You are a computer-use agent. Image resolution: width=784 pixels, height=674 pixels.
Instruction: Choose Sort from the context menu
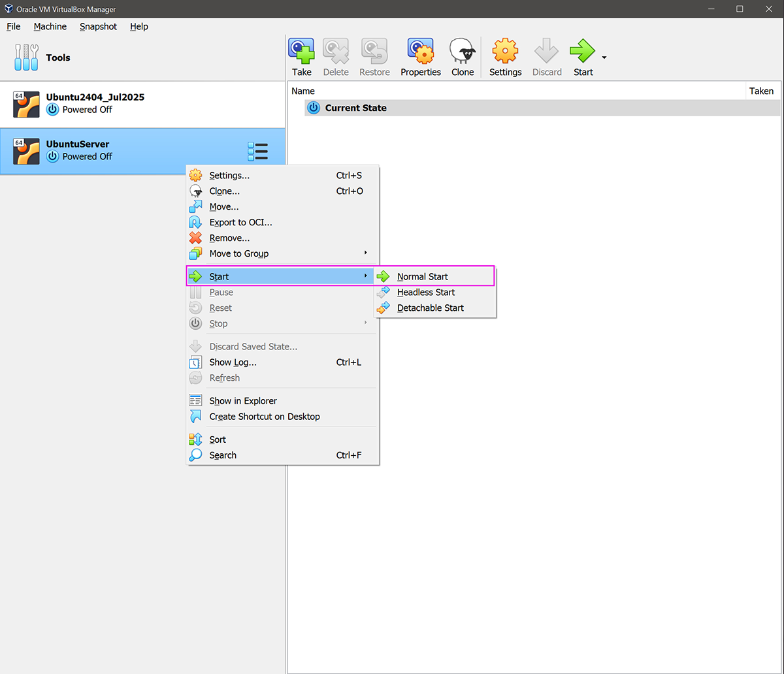282,440
